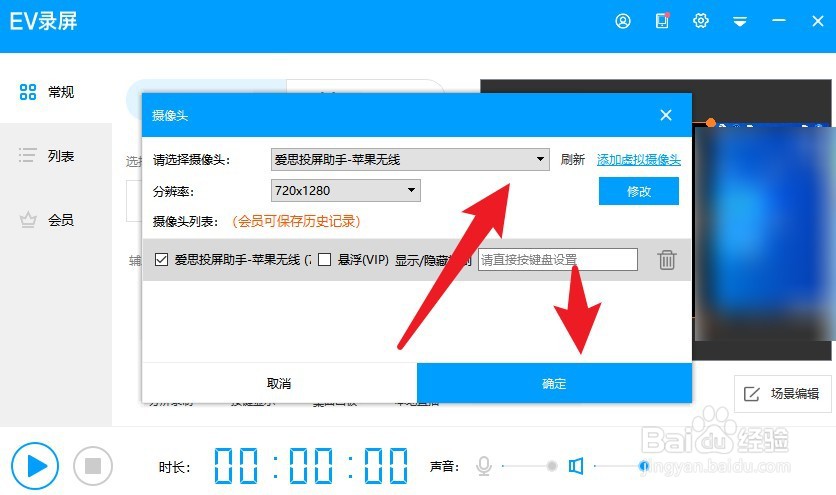
Task: Open the phone screen mirroring icon
Action: pos(662,20)
